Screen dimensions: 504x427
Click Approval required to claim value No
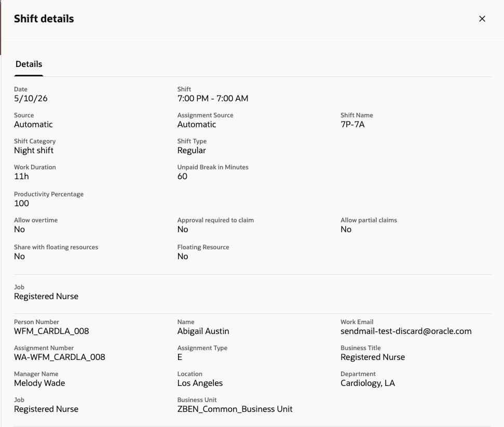(x=183, y=230)
